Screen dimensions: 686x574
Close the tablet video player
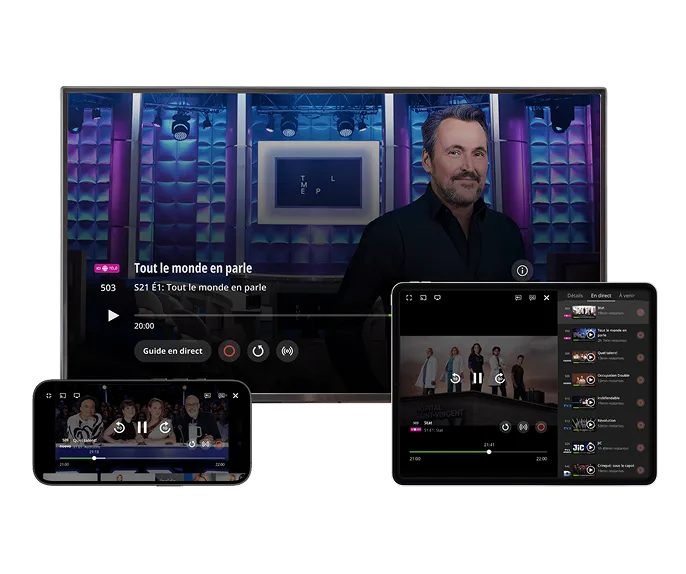[546, 298]
